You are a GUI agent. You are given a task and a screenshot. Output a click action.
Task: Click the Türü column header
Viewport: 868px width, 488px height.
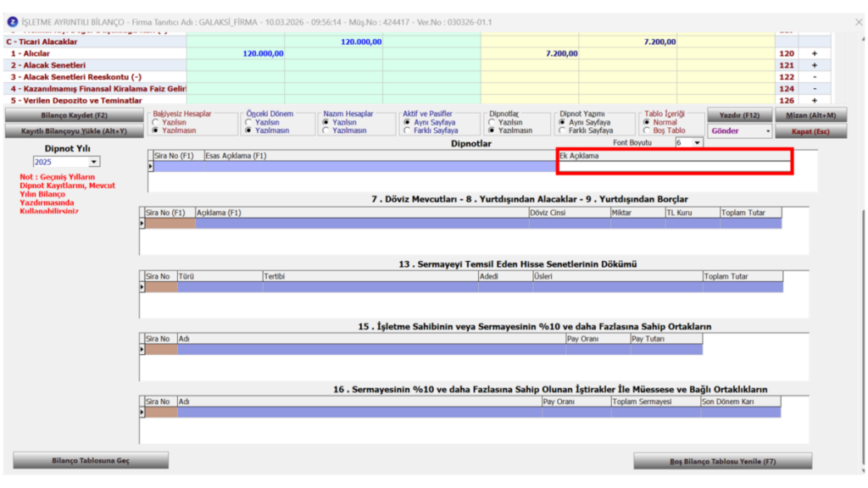click(220, 276)
